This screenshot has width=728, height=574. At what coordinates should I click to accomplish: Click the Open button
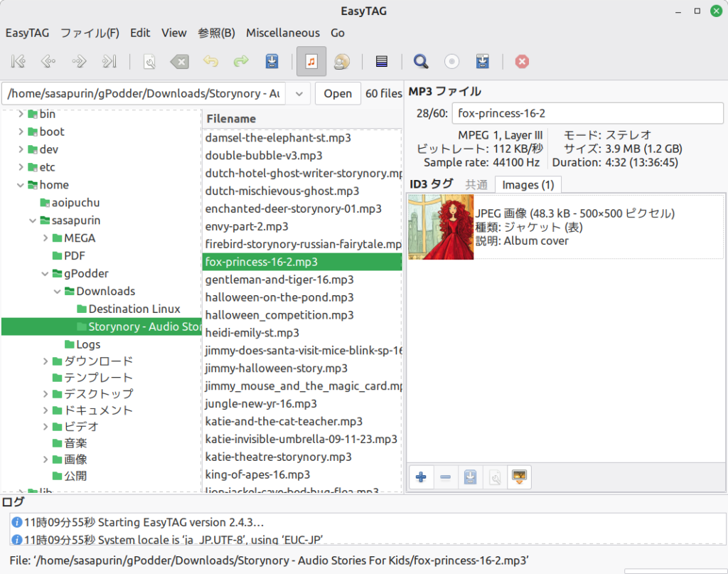(x=337, y=93)
